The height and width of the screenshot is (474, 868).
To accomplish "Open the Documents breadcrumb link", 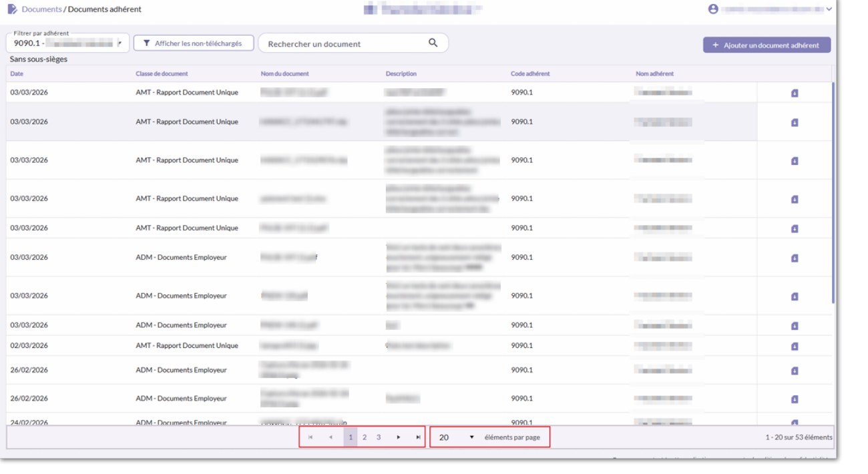I will 41,9.
